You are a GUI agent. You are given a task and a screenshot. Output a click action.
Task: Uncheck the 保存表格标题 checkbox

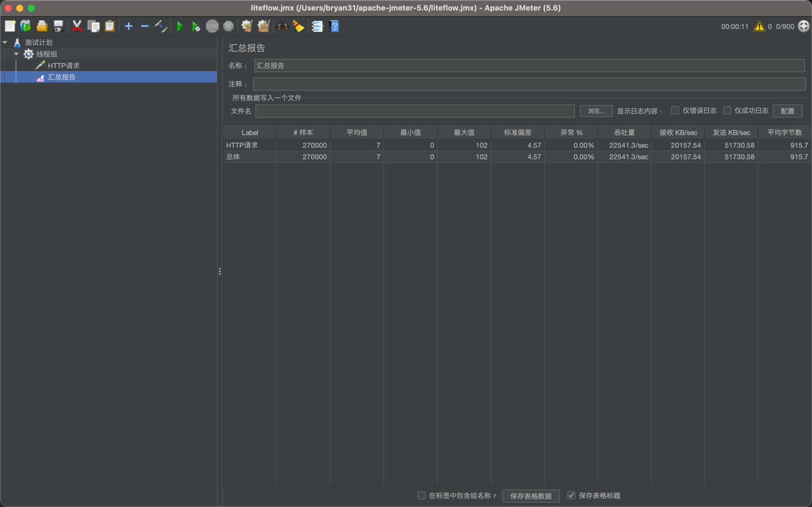[x=571, y=495]
